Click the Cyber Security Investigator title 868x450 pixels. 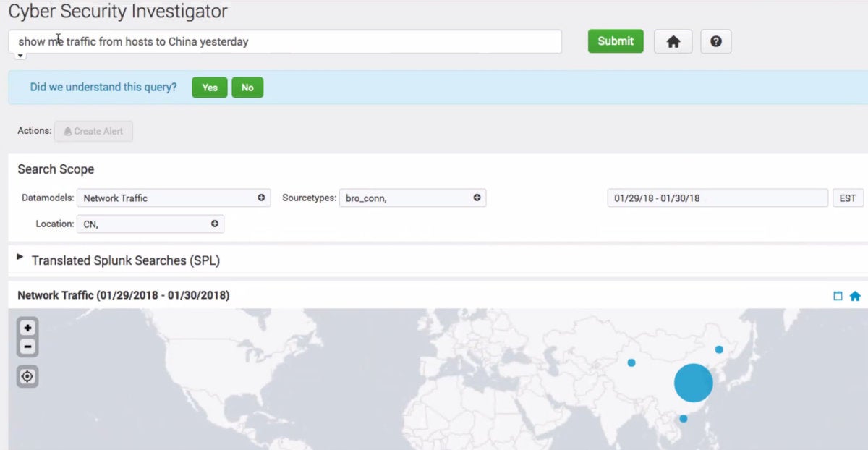tap(118, 12)
